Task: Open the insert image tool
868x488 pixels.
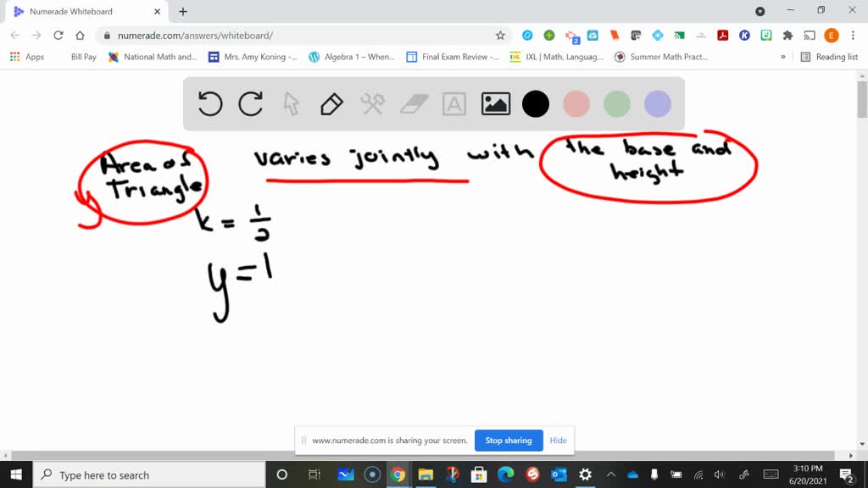Action: (x=495, y=103)
